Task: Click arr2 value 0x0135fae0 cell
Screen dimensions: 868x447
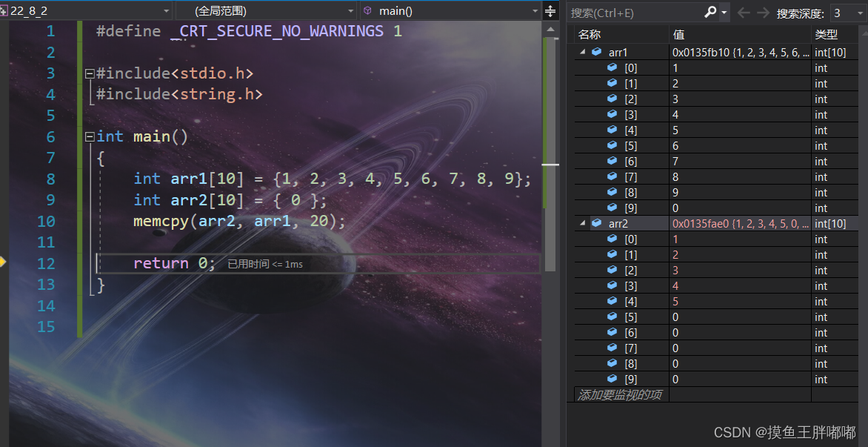Action: pyautogui.click(x=740, y=223)
